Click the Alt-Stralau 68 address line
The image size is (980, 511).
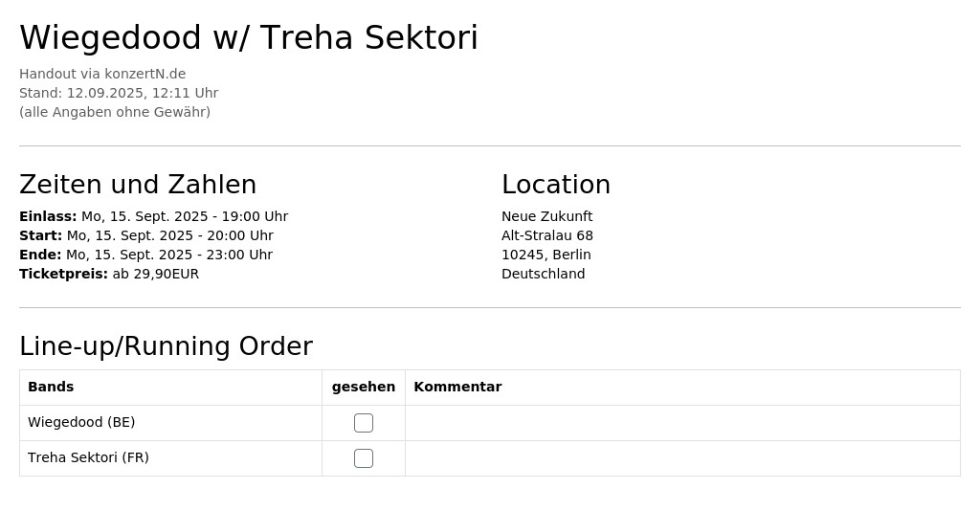(x=547, y=235)
